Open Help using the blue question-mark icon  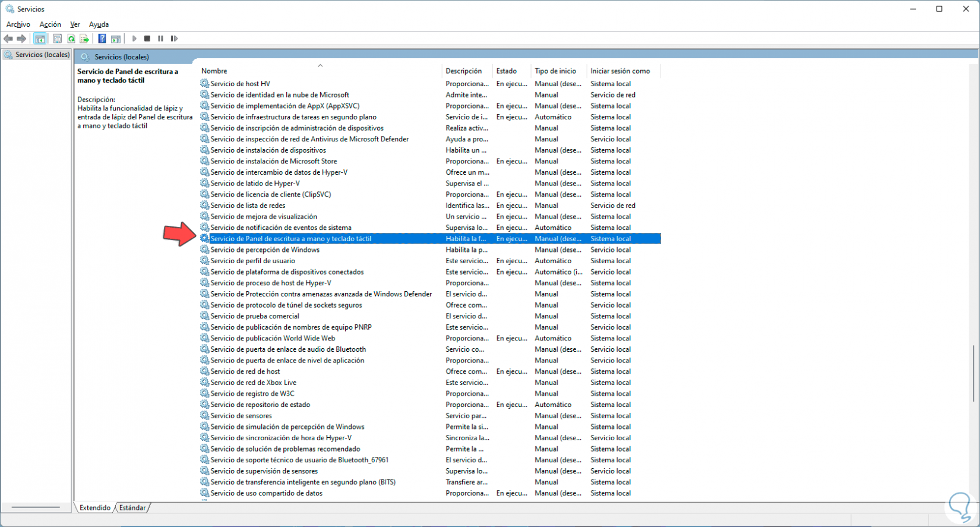tap(102, 39)
